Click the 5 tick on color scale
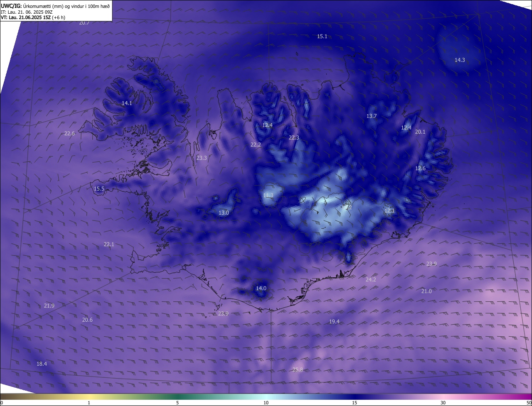Image resolution: width=532 pixels, height=406 pixels. (177, 403)
